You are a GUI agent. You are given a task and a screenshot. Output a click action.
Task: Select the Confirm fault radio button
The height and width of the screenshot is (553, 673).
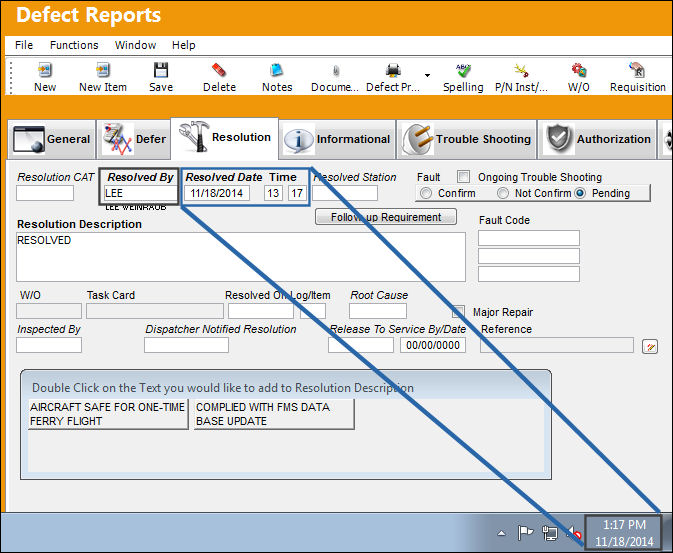coord(426,193)
